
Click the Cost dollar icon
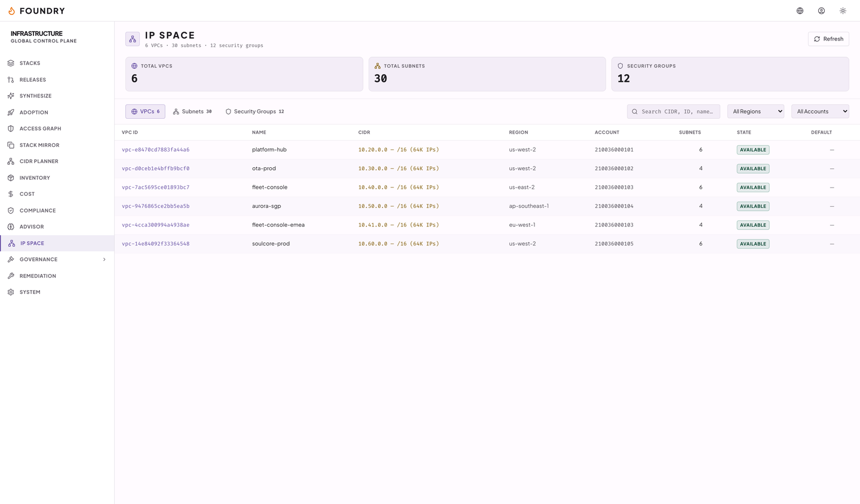click(11, 194)
